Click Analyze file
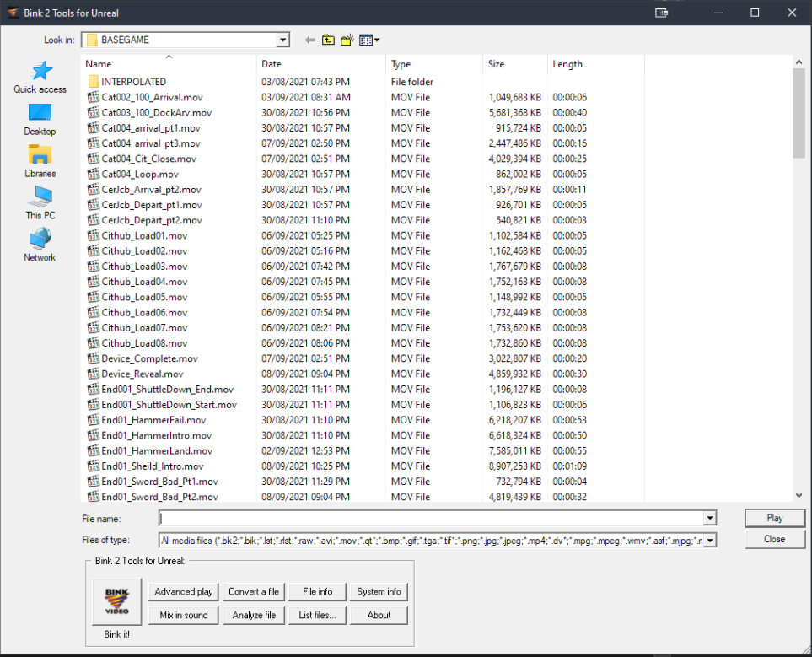 coord(254,615)
